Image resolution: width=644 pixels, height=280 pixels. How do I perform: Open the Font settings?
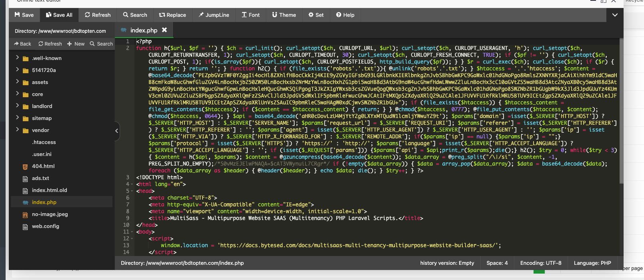pyautogui.click(x=251, y=15)
